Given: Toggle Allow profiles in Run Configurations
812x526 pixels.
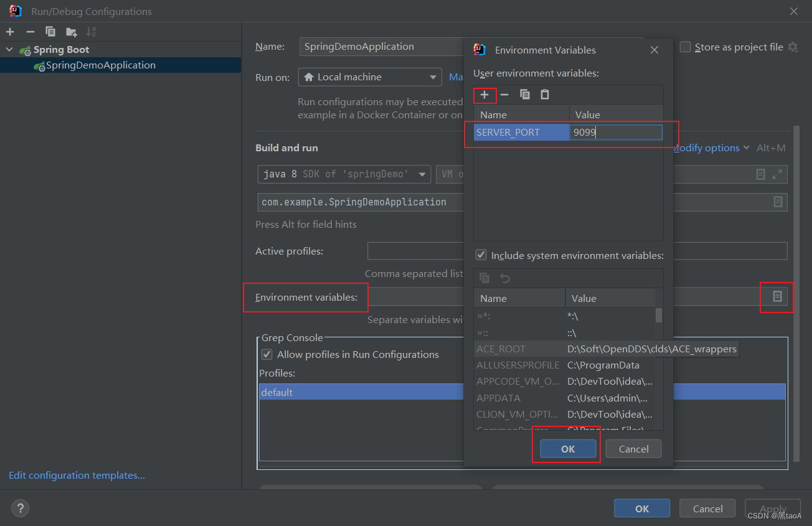Looking at the screenshot, I should pyautogui.click(x=267, y=354).
